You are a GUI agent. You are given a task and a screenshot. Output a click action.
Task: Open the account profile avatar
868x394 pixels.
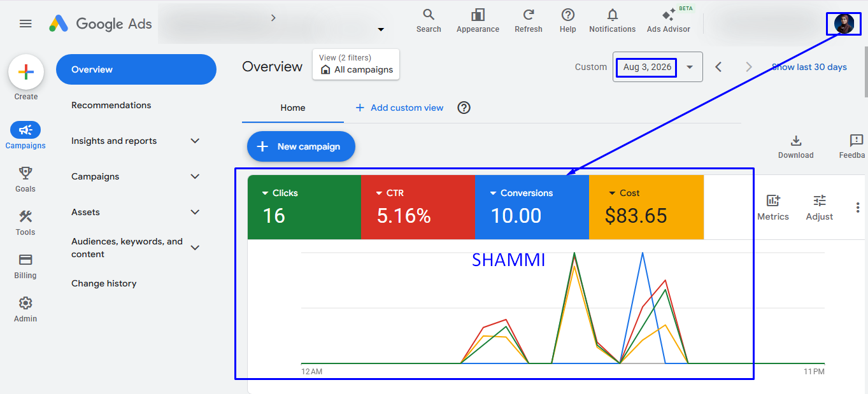coord(844,24)
